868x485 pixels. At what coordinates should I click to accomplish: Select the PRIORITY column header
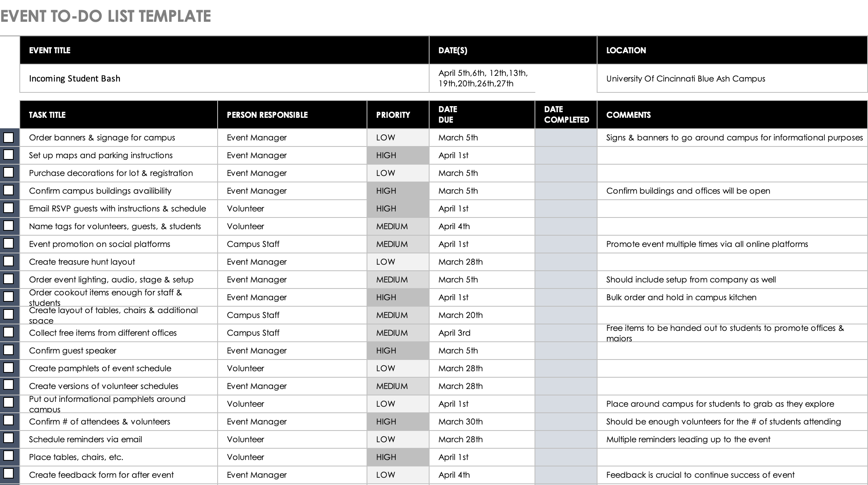tap(398, 115)
